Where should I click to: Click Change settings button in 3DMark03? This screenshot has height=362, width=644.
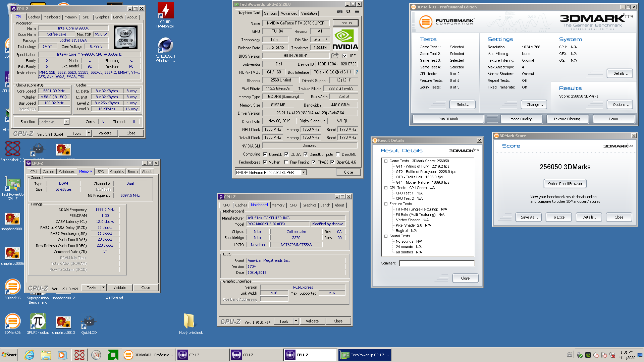click(535, 105)
